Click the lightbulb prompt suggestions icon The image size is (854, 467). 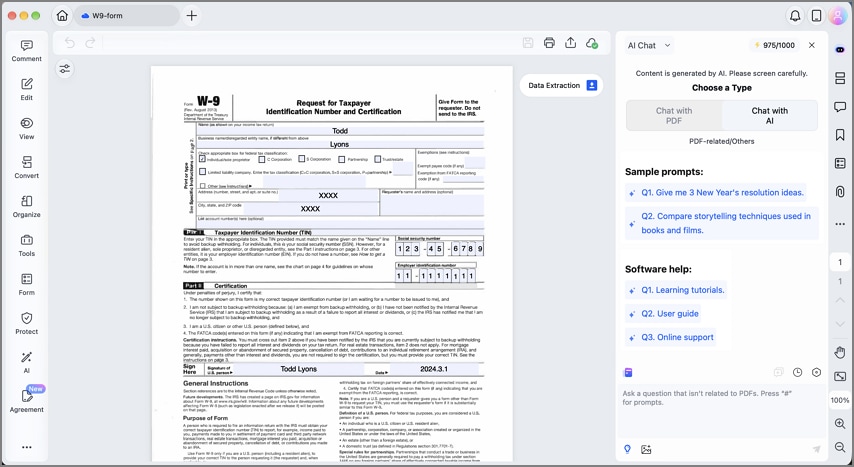pos(627,449)
